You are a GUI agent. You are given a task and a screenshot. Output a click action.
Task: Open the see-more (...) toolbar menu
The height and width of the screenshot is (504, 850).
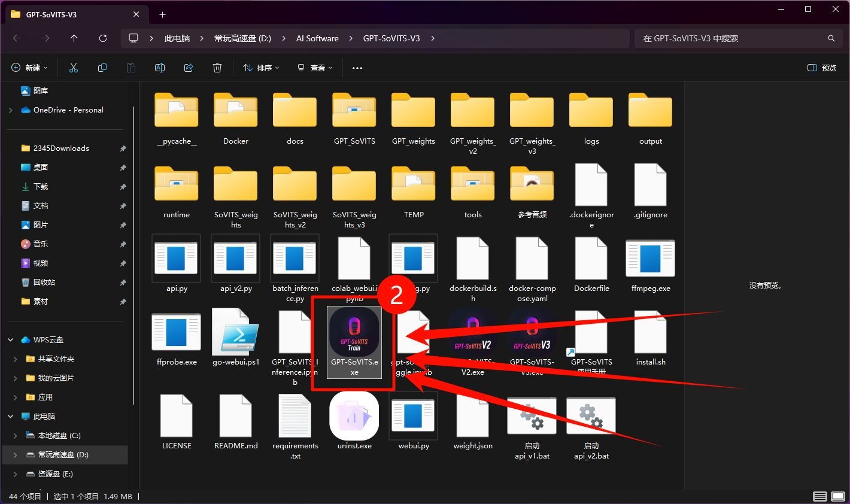357,68
